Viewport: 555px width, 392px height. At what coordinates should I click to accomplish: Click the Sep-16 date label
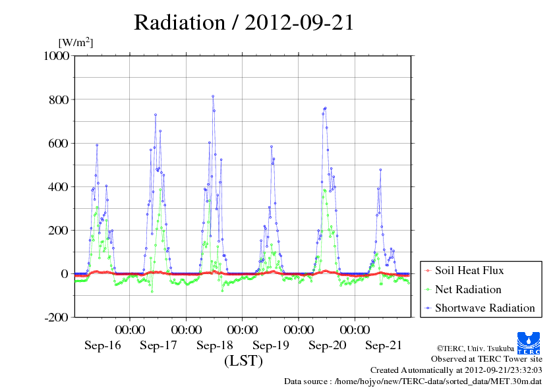[102, 345]
